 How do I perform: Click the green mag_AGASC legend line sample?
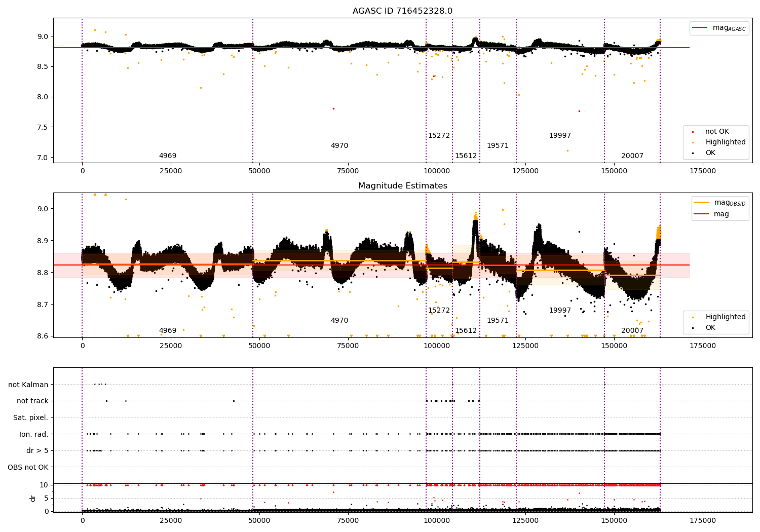pyautogui.click(x=701, y=28)
